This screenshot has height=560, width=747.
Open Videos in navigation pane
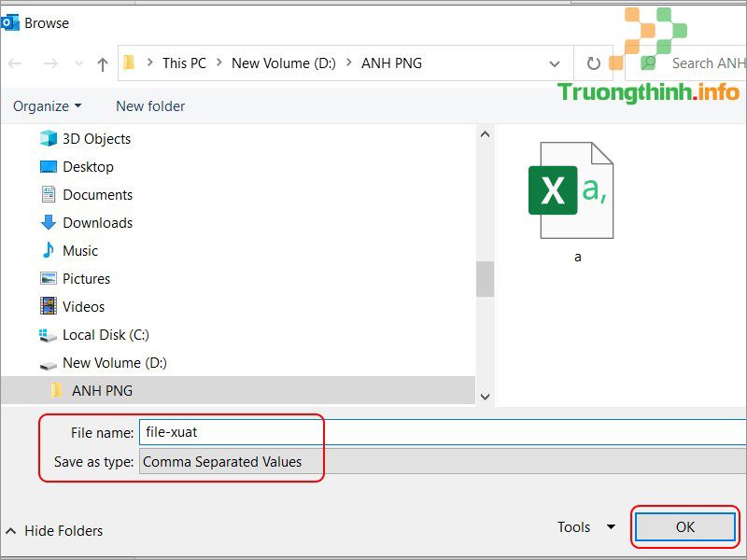[x=83, y=307]
